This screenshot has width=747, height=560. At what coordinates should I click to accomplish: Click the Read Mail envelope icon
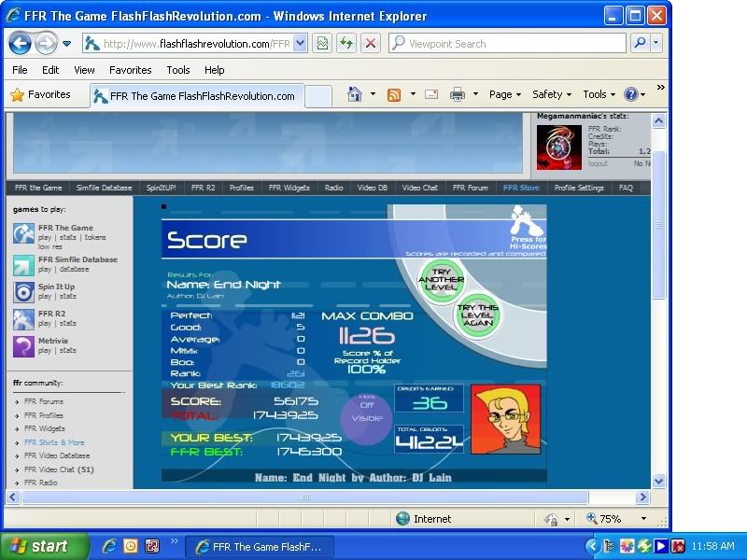tap(431, 94)
